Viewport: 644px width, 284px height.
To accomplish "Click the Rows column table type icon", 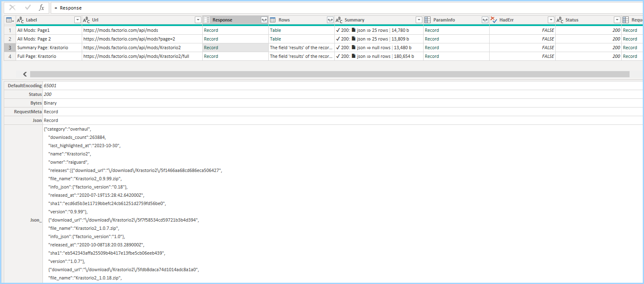I will [273, 20].
